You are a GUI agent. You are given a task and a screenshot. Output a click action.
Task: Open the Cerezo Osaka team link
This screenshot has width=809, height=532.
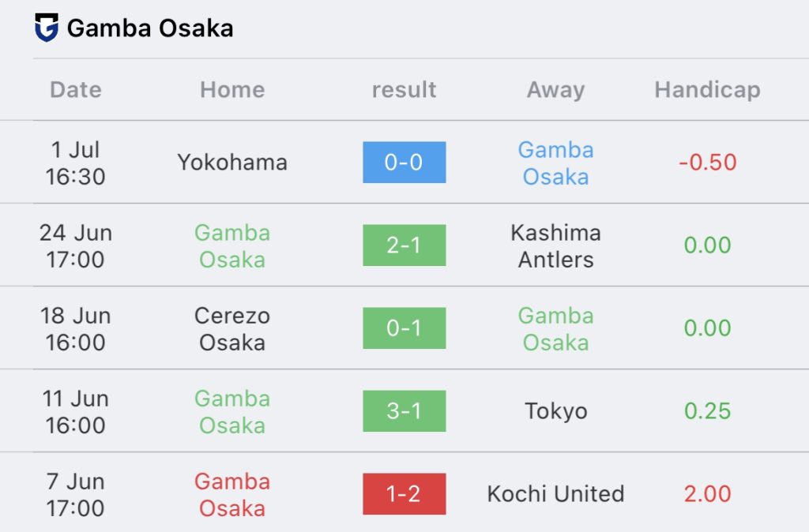(232, 328)
